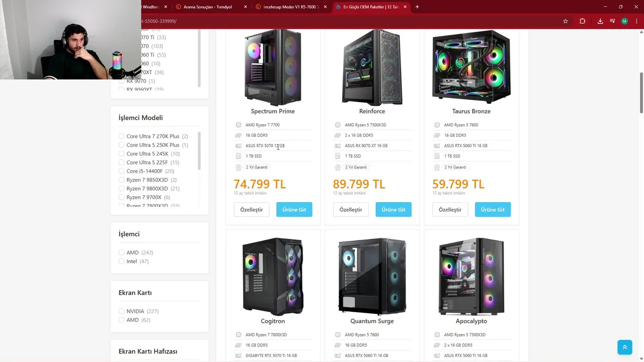The height and width of the screenshot is (362, 644).
Task: Click the green profile avatar icon
Action: pyautogui.click(x=624, y=21)
